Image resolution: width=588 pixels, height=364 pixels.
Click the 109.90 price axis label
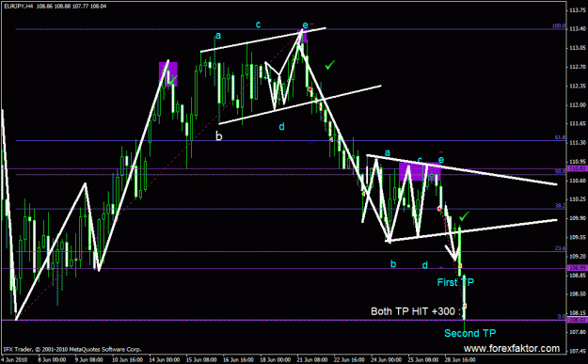pos(578,218)
